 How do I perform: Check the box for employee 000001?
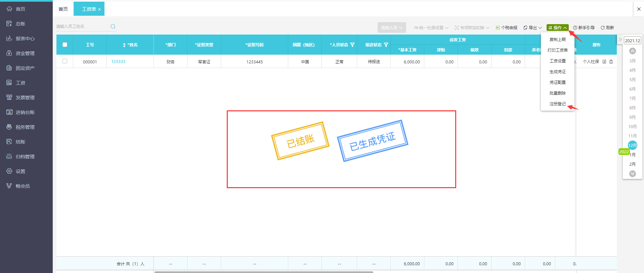pyautogui.click(x=65, y=61)
